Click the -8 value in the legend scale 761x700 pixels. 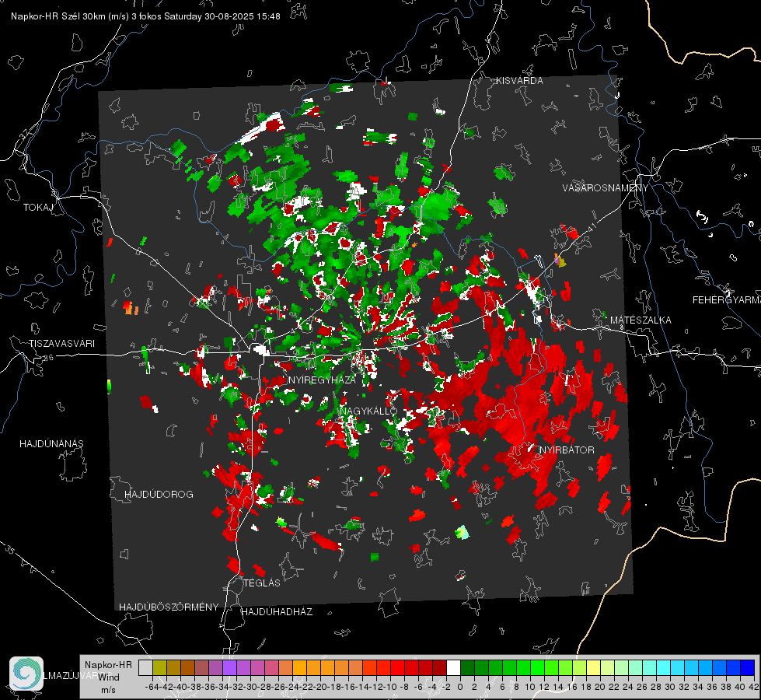404,687
